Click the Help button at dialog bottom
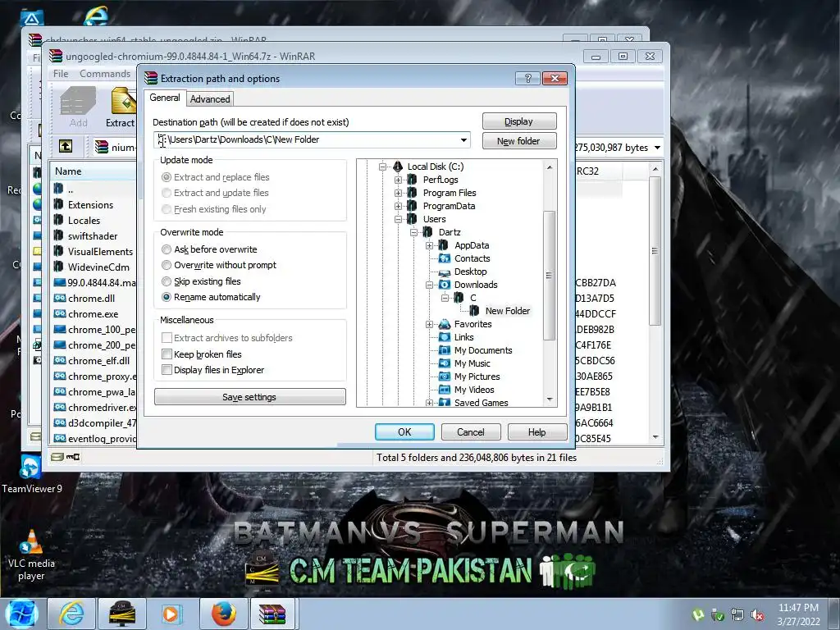Image resolution: width=840 pixels, height=630 pixels. point(536,431)
